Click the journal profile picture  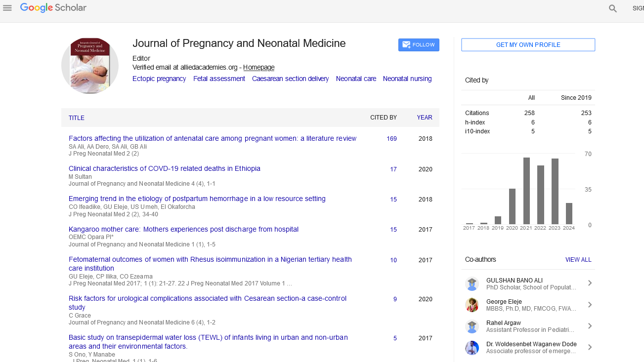pos(90,66)
